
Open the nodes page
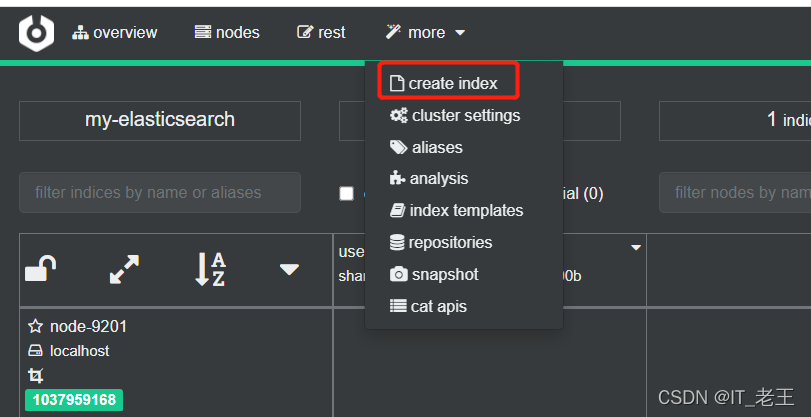227,32
